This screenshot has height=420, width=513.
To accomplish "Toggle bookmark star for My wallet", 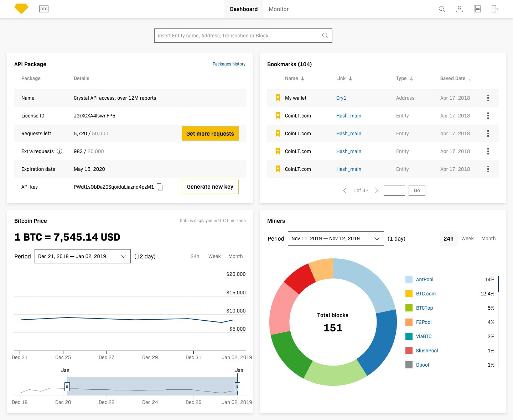I will click(278, 98).
